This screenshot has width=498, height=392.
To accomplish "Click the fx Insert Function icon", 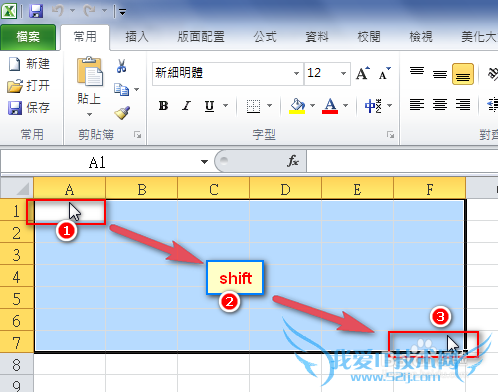I will [x=293, y=161].
